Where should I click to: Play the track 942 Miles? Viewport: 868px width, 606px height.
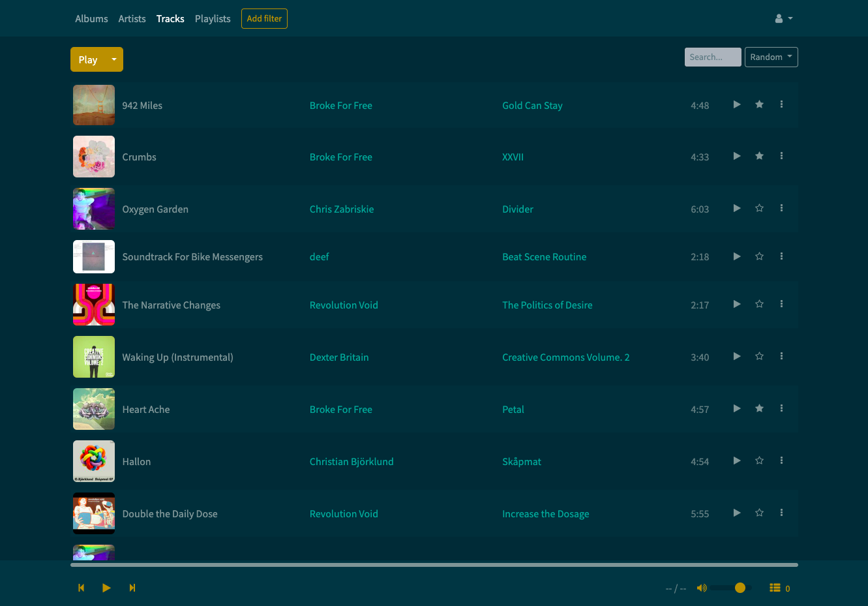pos(737,104)
